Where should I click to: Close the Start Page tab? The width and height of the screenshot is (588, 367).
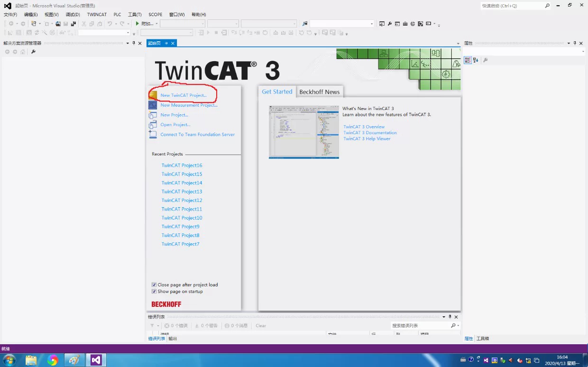[173, 43]
